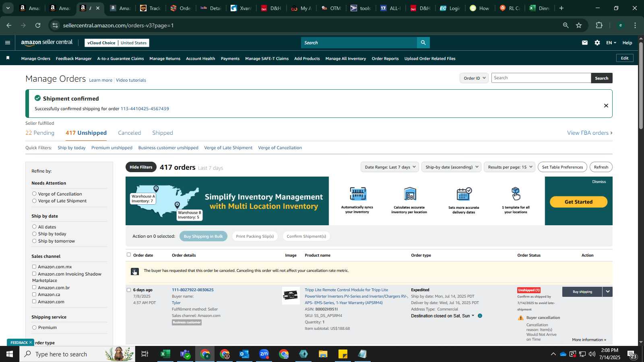Click the bookmark flag icon in nav bar
This screenshot has width=644, height=362.
(8, 58)
